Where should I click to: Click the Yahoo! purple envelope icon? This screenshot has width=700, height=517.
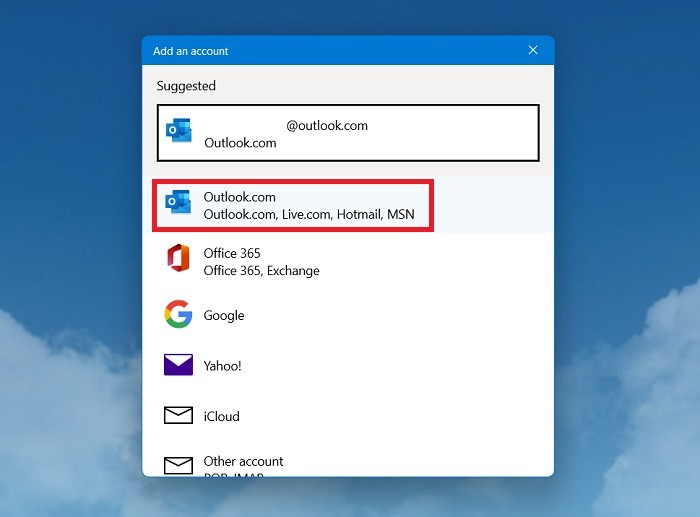pyautogui.click(x=178, y=365)
